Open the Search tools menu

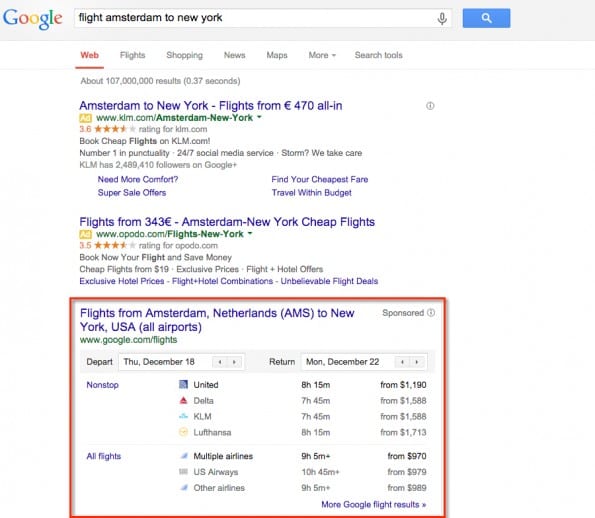[378, 55]
